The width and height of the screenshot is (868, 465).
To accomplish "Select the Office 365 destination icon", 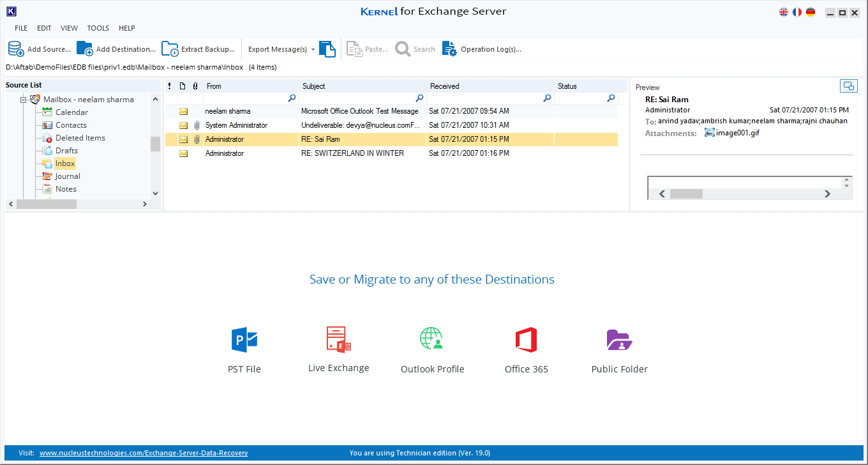I will tap(526, 340).
